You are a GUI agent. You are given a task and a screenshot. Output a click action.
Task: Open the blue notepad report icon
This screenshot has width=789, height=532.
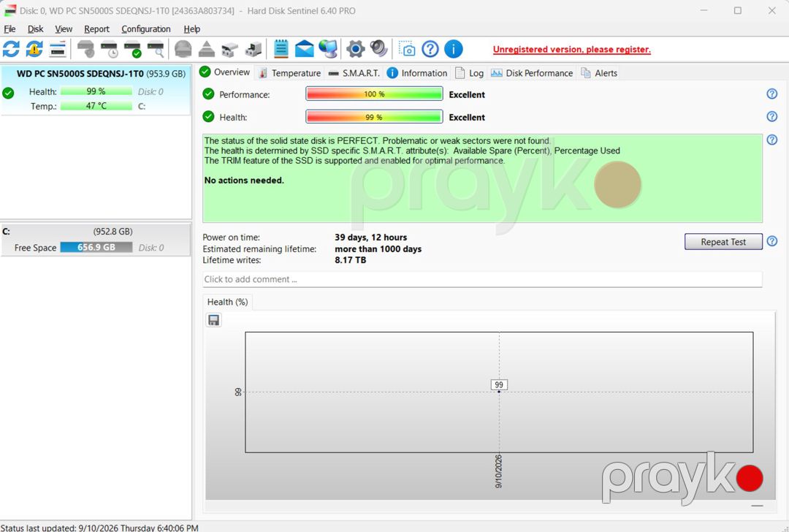click(x=281, y=49)
